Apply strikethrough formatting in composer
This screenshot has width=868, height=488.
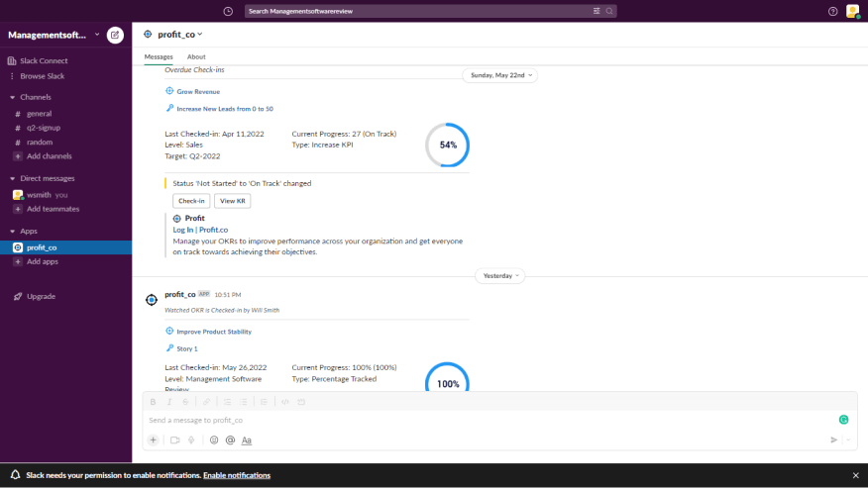click(x=185, y=402)
